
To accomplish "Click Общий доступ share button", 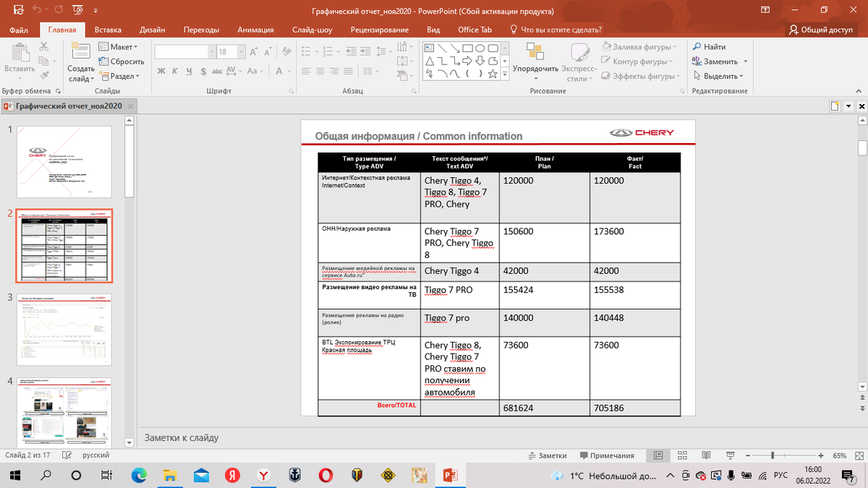I will pyautogui.click(x=821, y=30).
